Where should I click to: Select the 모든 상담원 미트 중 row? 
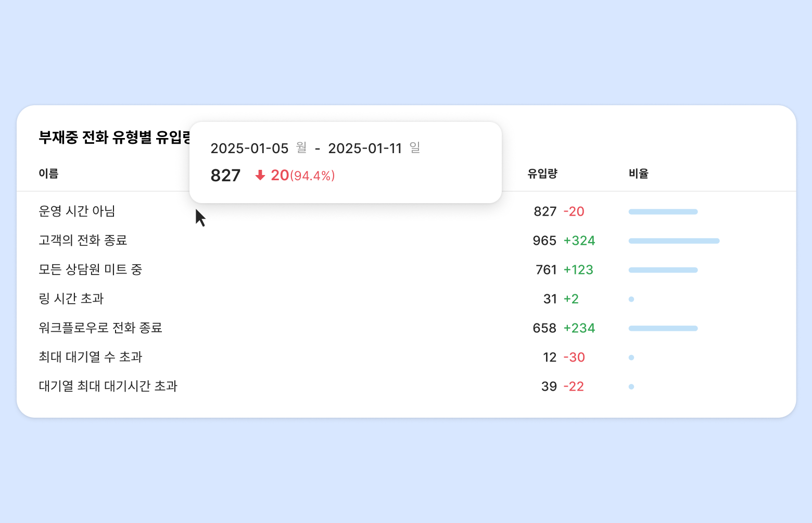(x=90, y=269)
